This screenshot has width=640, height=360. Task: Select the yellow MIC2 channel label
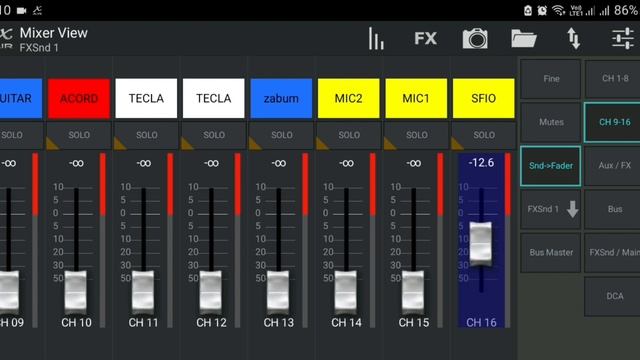[x=349, y=98]
